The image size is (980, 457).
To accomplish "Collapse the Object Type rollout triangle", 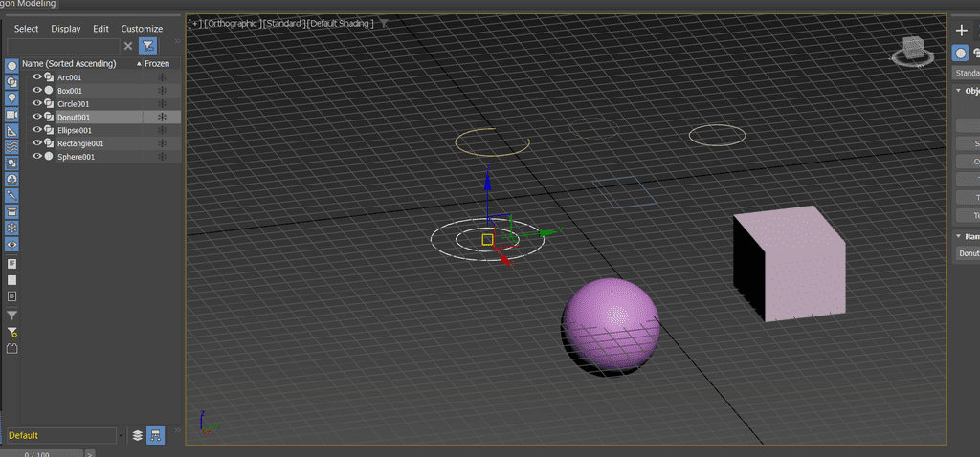I will (x=958, y=91).
